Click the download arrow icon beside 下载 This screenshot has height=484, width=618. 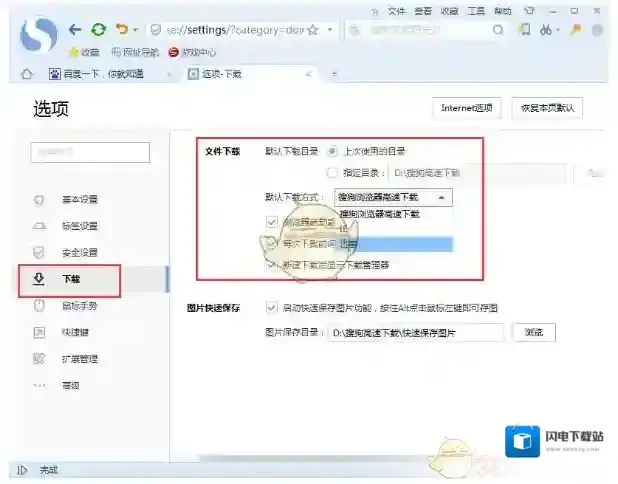39,279
